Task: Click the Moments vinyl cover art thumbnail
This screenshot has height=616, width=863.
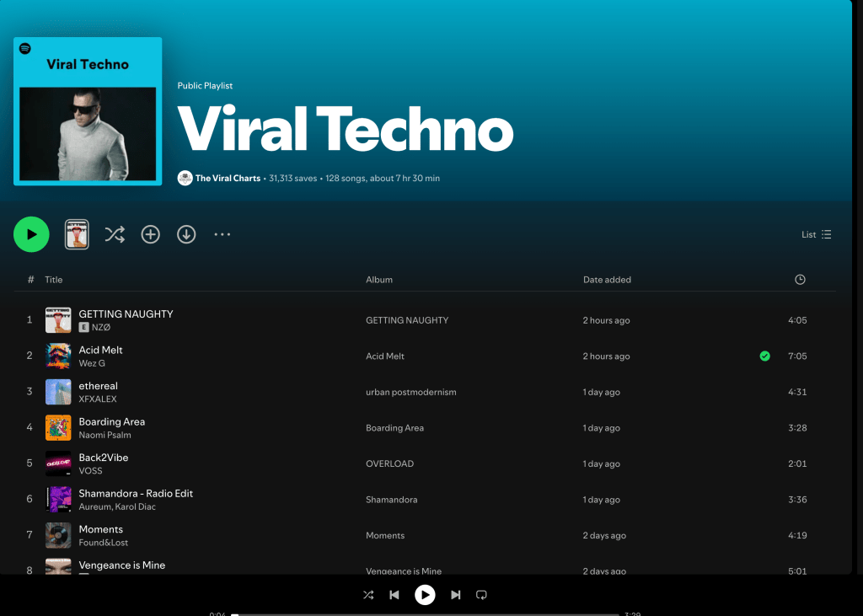Action: 58,535
